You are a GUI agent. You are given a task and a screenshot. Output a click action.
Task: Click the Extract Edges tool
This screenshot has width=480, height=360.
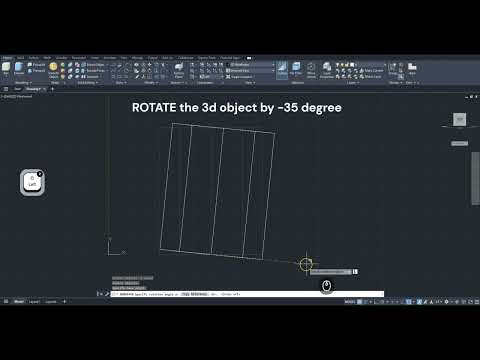coord(93,64)
